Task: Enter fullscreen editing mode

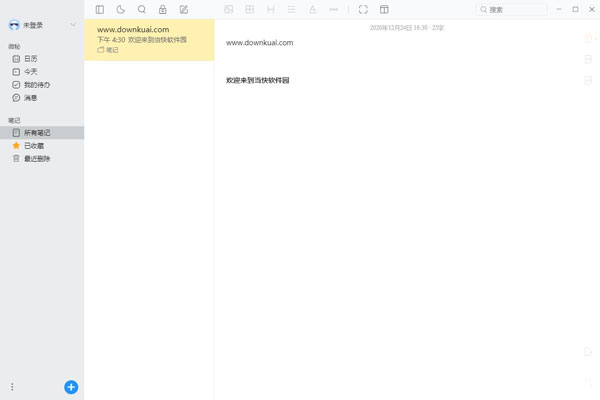Action: pos(363,9)
